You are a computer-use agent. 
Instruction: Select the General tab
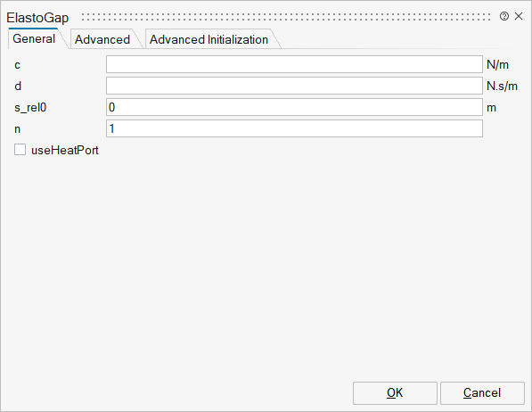34,38
